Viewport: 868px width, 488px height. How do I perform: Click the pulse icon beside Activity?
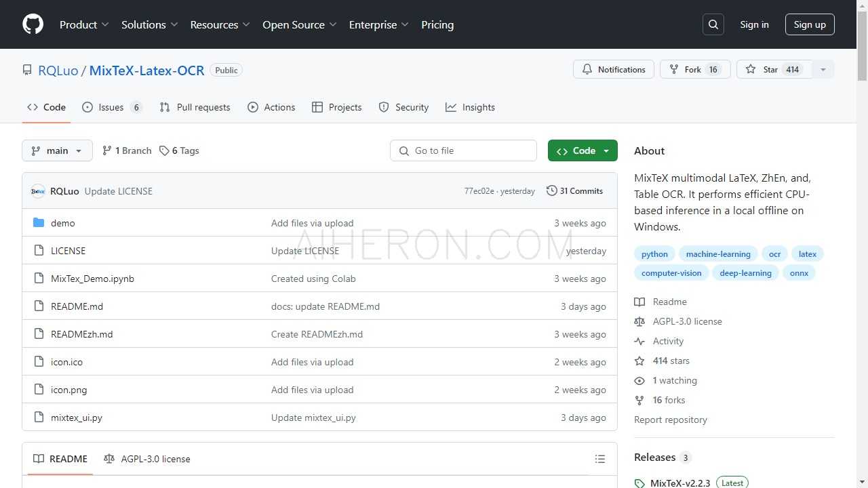pyautogui.click(x=639, y=341)
